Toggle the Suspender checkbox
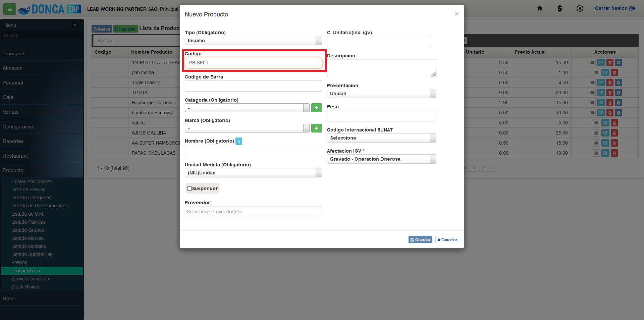 click(x=190, y=189)
